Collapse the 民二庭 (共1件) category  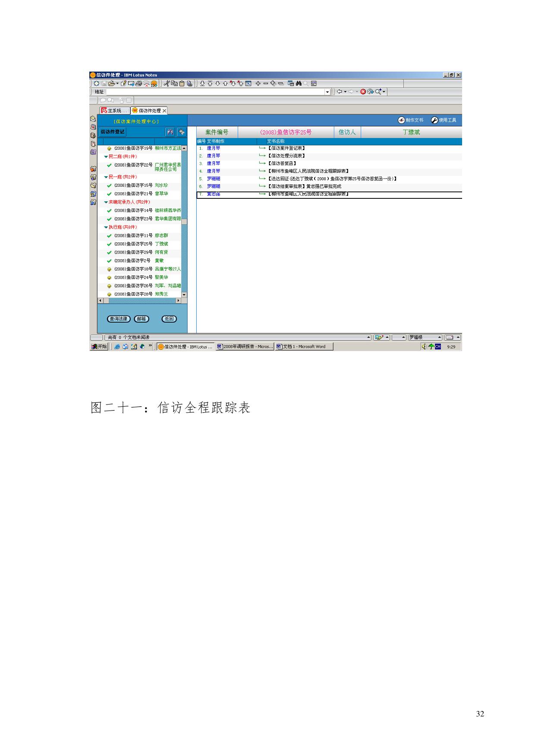coord(106,157)
